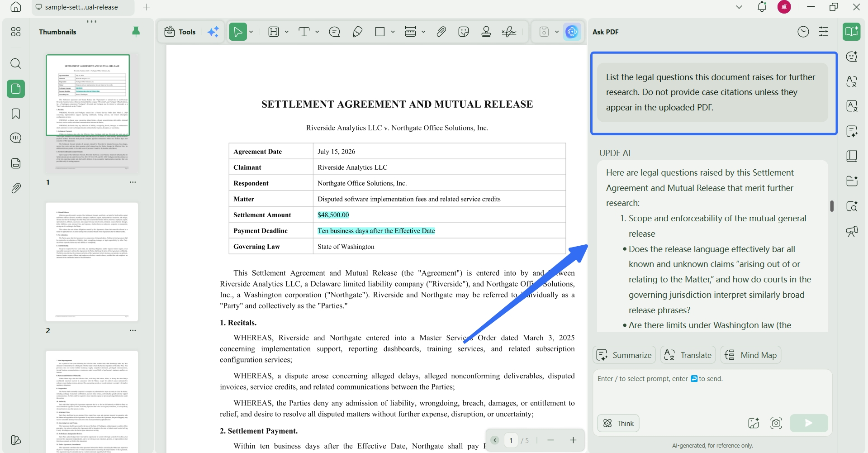868x453 pixels.
Task: Toggle the UPDF AI assistant button
Action: click(x=572, y=32)
